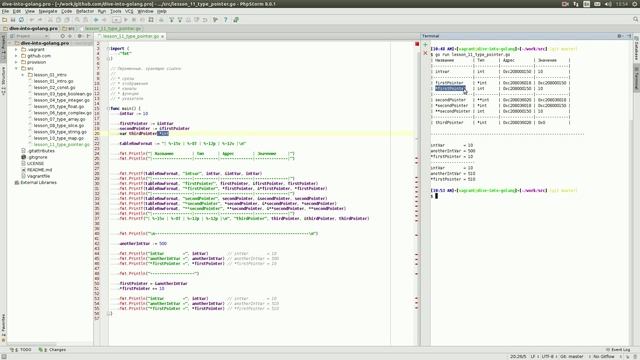640x360 pixels.
Task: Open the TODO tool window button
Action: point(21,350)
